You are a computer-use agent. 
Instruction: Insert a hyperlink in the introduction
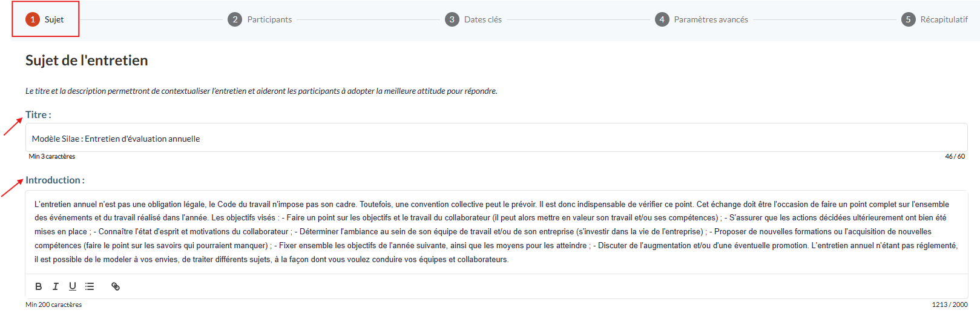click(x=116, y=286)
